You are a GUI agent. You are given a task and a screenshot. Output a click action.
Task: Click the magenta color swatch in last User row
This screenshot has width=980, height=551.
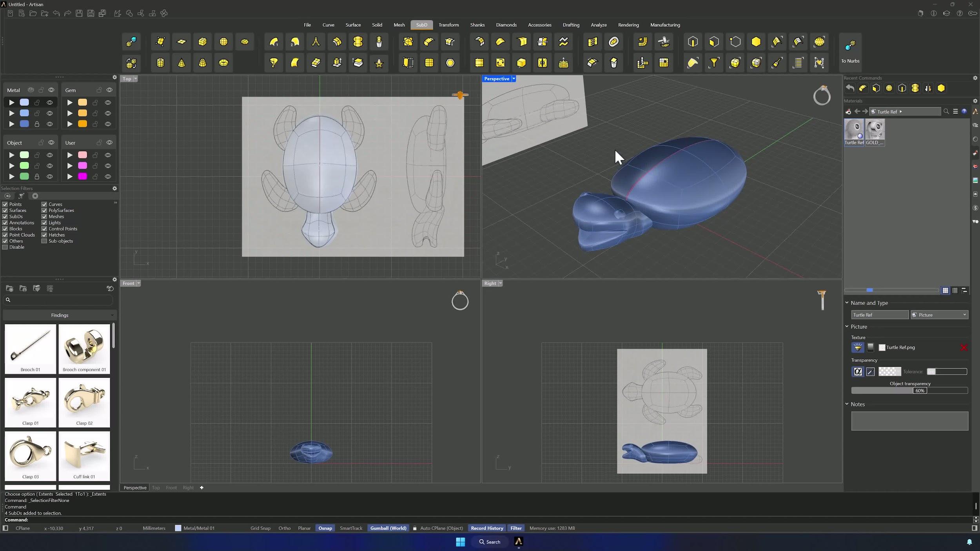[x=82, y=177]
